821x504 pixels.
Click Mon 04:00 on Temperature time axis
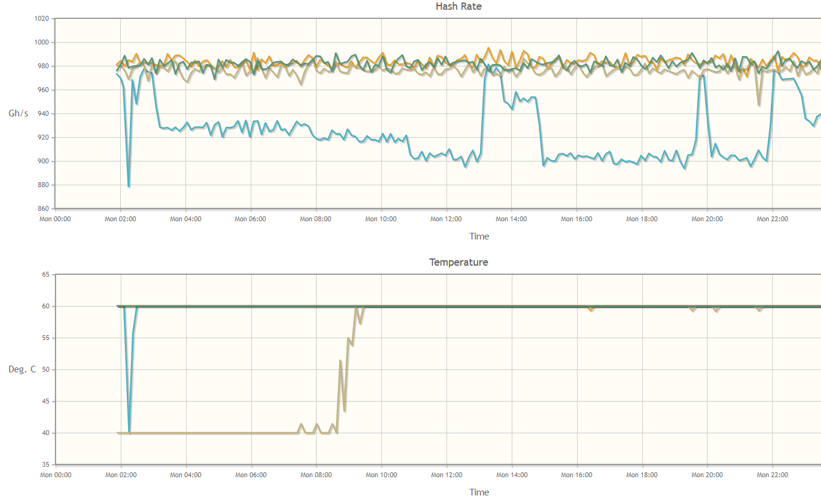[x=185, y=475]
